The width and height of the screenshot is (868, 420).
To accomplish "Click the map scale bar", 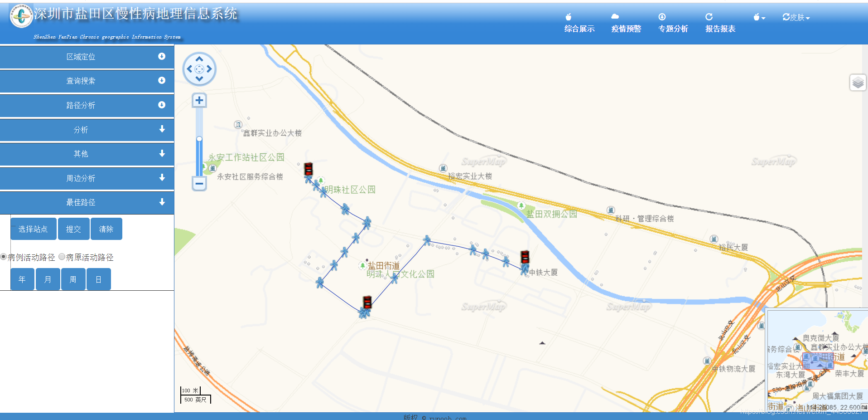I will (x=196, y=395).
